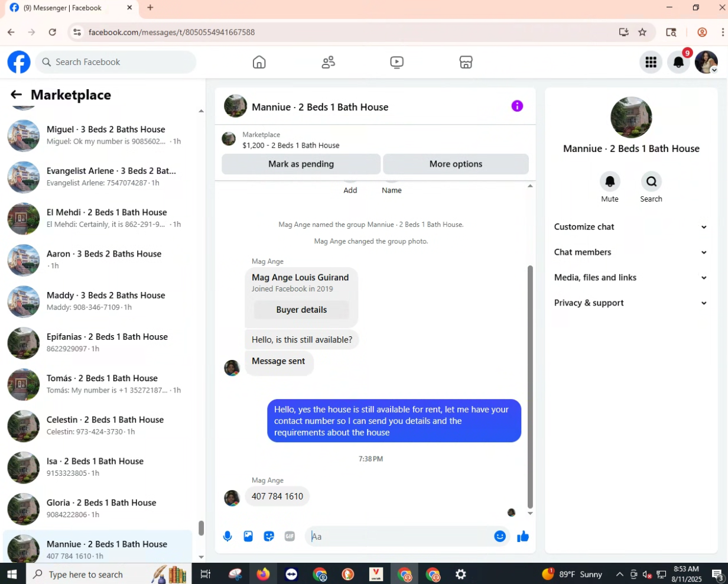Expand the Customize chat section
728x584 pixels.
coord(630,227)
